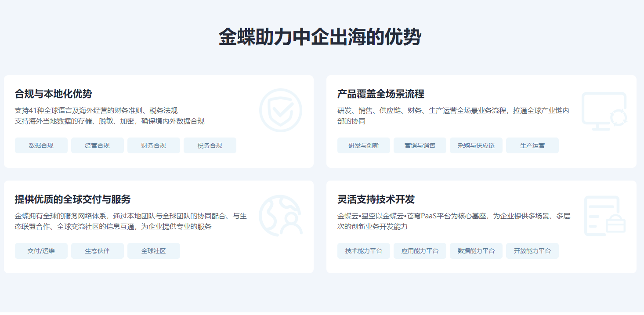Click the globe and person service icon

point(281,216)
